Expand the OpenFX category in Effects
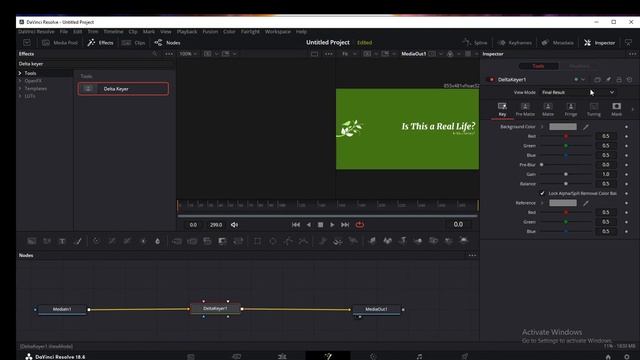Viewport: 640px width, 360px height. (x=20, y=81)
